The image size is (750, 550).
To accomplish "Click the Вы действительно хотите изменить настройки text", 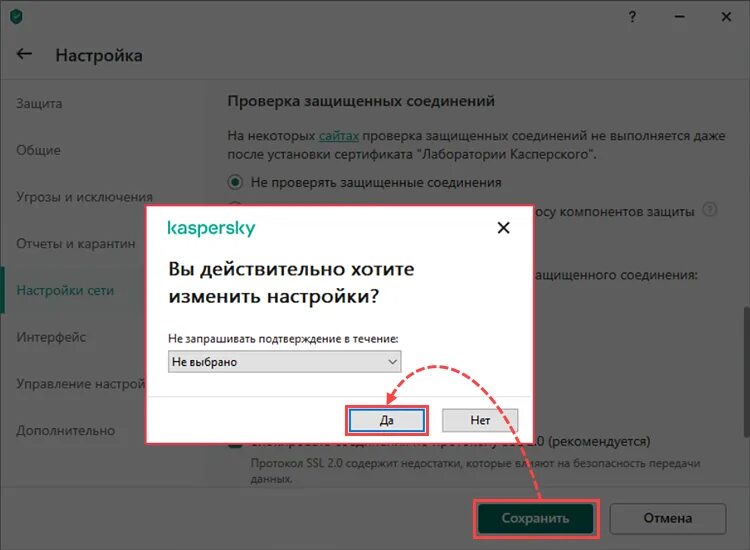I will pos(291,283).
